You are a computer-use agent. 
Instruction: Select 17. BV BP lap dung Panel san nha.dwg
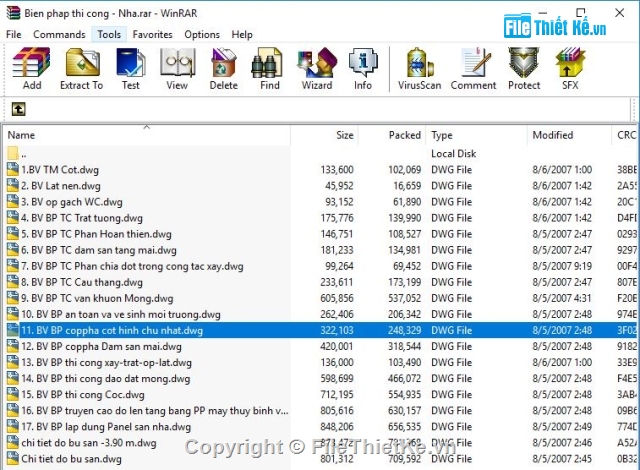click(x=106, y=426)
